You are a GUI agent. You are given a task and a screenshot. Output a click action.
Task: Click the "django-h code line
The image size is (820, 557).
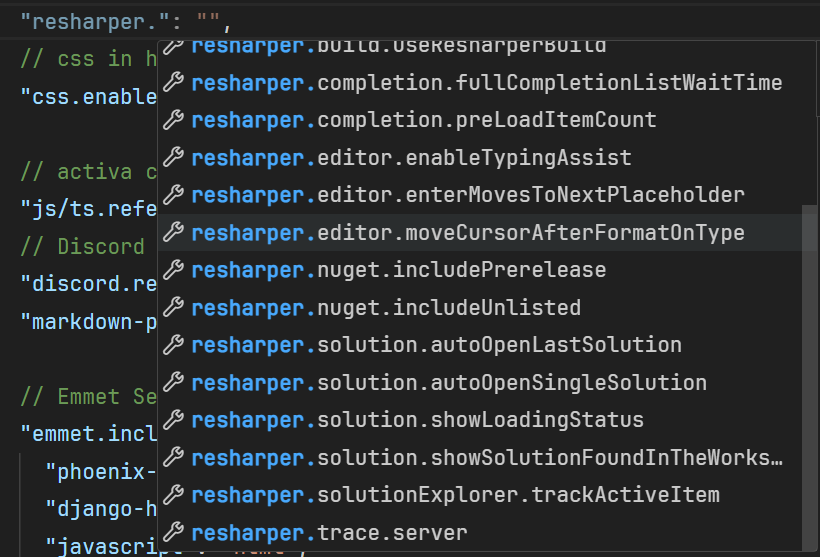(101, 509)
